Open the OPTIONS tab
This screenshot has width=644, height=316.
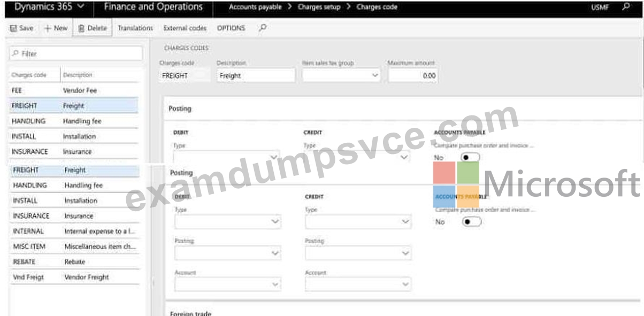pyautogui.click(x=231, y=28)
